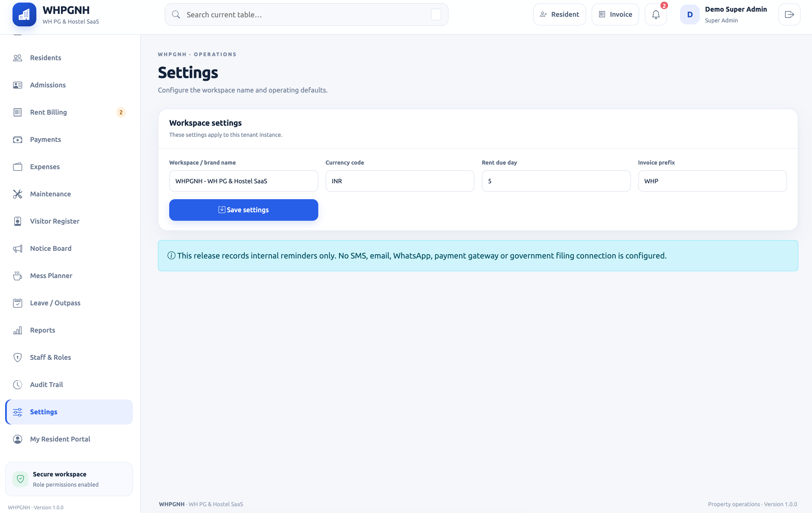Click the WHPGNH brand title
This screenshot has height=513, width=812.
[66, 10]
